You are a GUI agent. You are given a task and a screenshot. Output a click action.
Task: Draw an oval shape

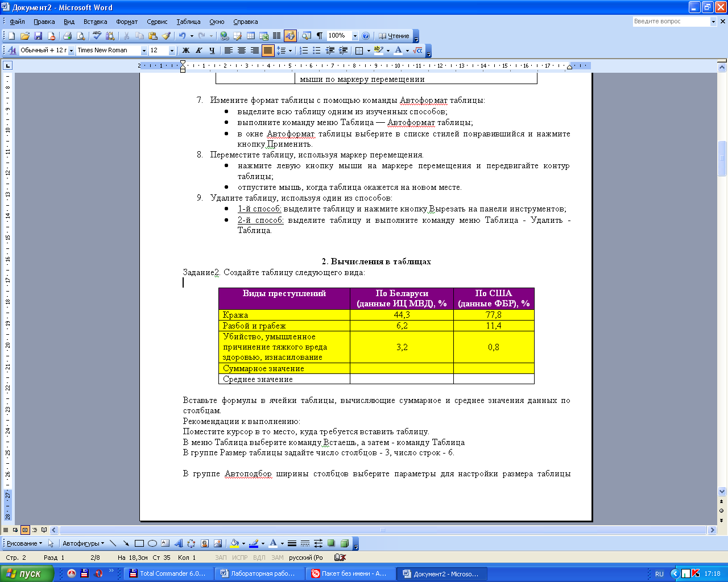click(x=152, y=543)
